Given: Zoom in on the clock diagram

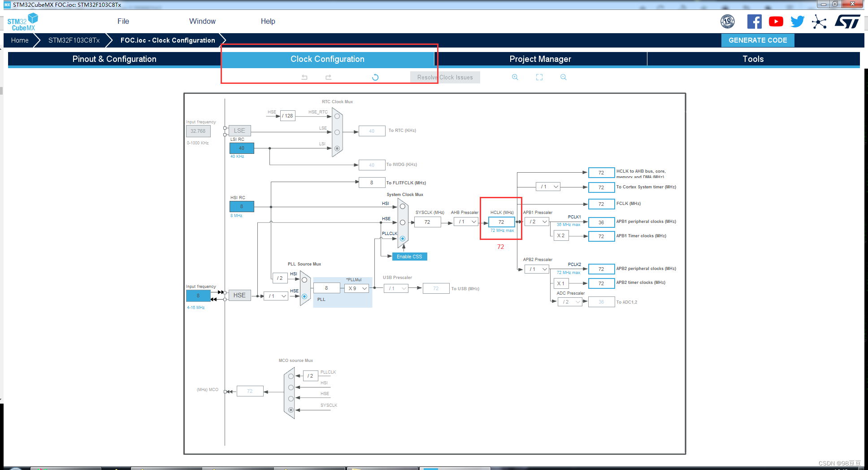Looking at the screenshot, I should (515, 77).
